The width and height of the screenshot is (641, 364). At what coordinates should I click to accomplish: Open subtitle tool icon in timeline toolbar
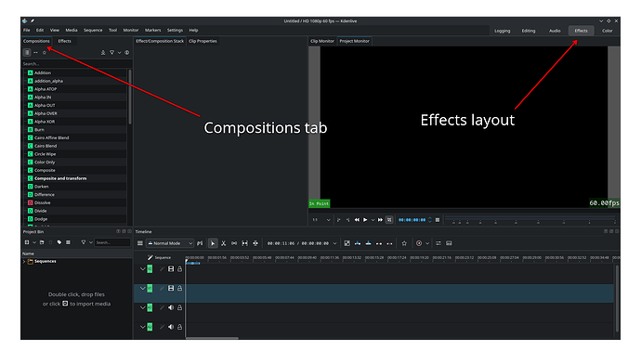pyautogui.click(x=449, y=243)
